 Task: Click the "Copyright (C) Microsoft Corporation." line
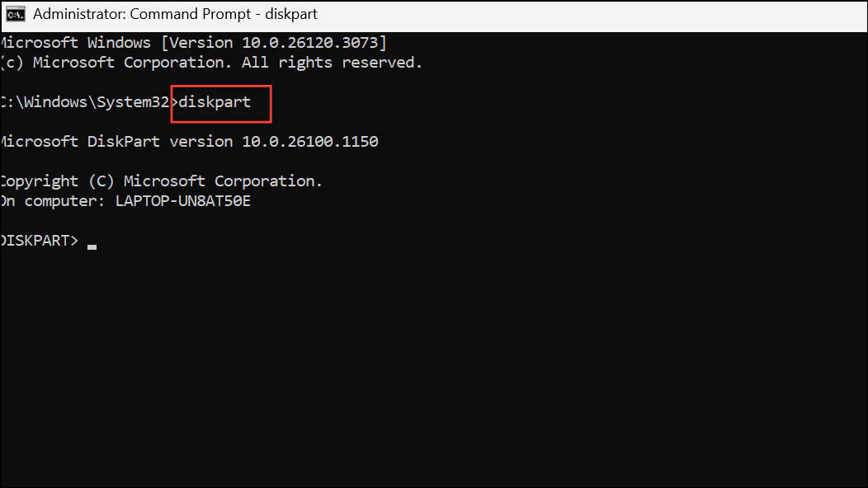click(162, 181)
